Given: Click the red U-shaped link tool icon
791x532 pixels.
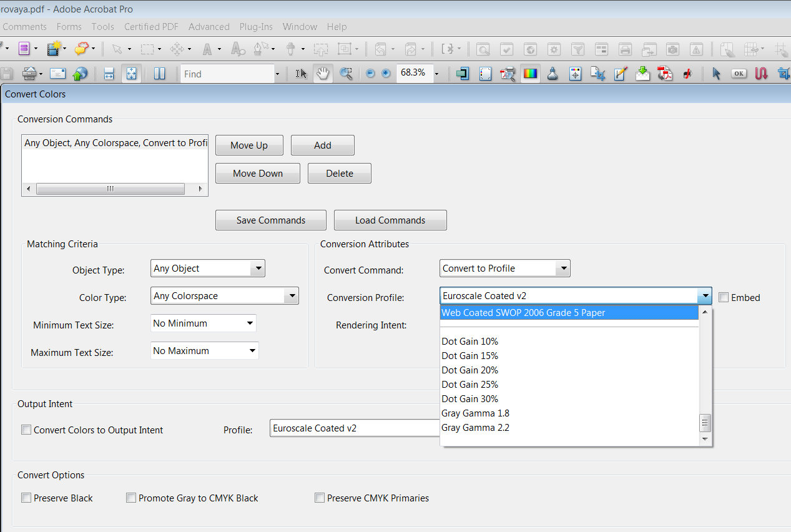Looking at the screenshot, I should pos(761,74).
